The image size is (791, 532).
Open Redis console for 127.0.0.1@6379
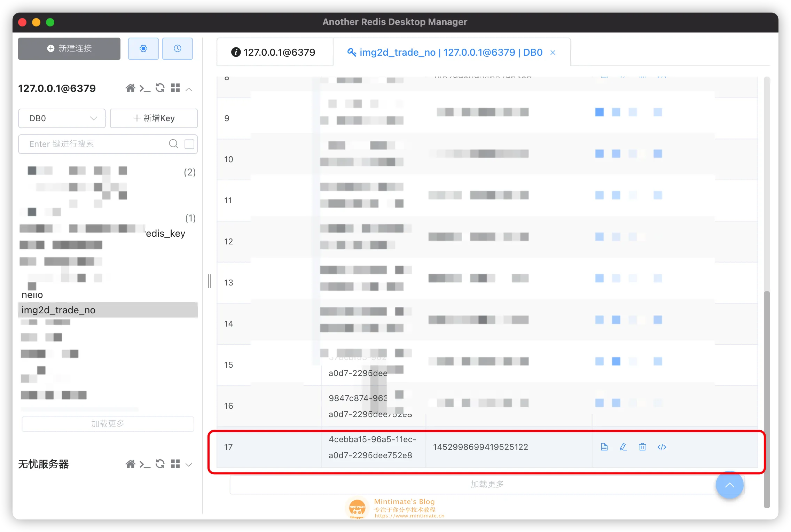coord(145,88)
